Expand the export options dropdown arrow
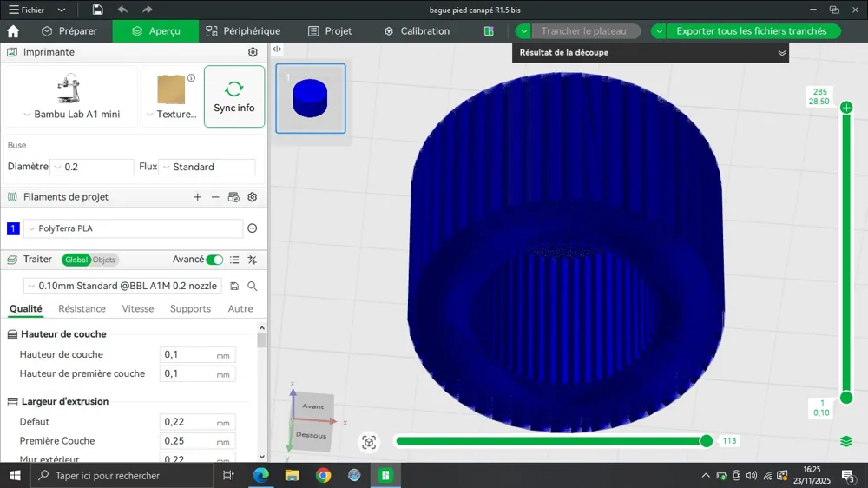The height and width of the screenshot is (488, 868). point(659,31)
